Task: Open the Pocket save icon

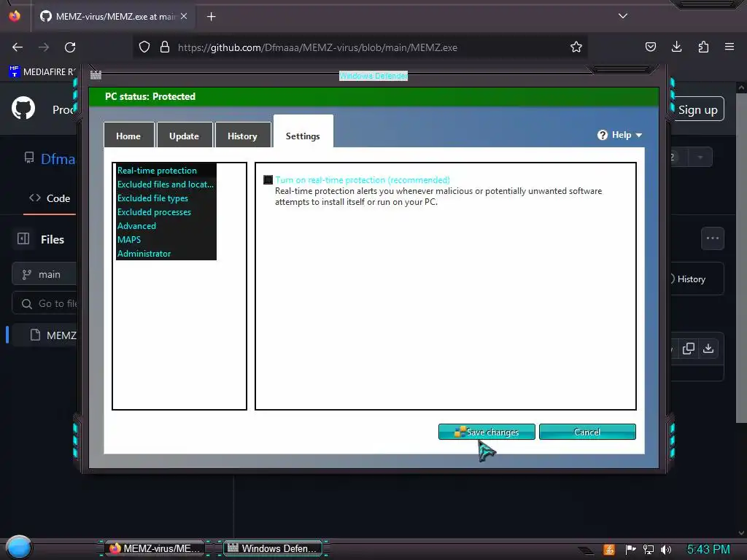Action: tap(650, 47)
